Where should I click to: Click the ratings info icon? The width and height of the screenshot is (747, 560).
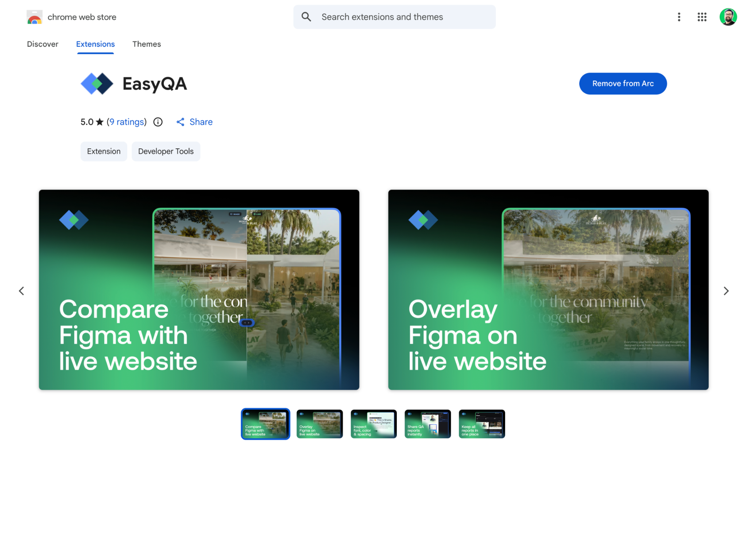(158, 122)
